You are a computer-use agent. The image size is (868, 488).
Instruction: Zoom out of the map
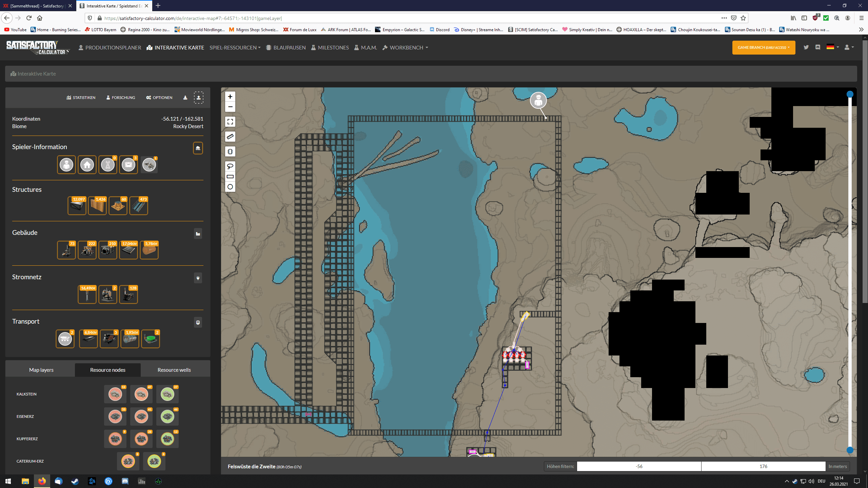pyautogui.click(x=230, y=107)
